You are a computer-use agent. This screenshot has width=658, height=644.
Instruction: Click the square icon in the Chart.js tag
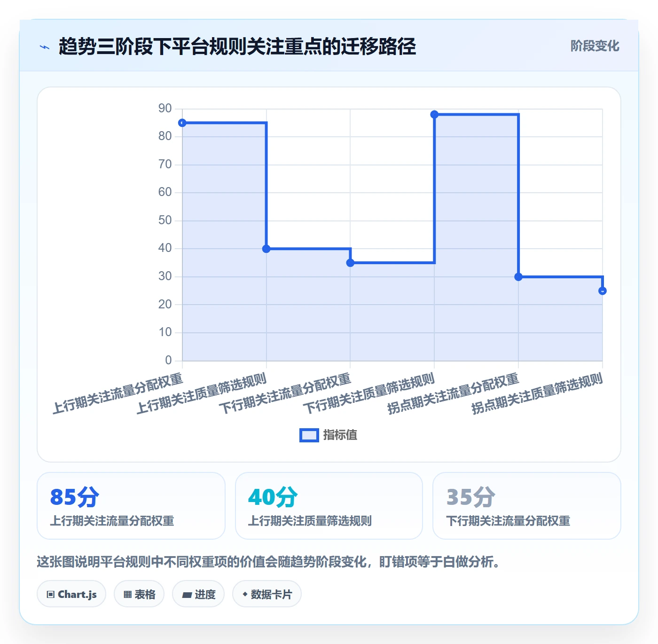pyautogui.click(x=51, y=595)
